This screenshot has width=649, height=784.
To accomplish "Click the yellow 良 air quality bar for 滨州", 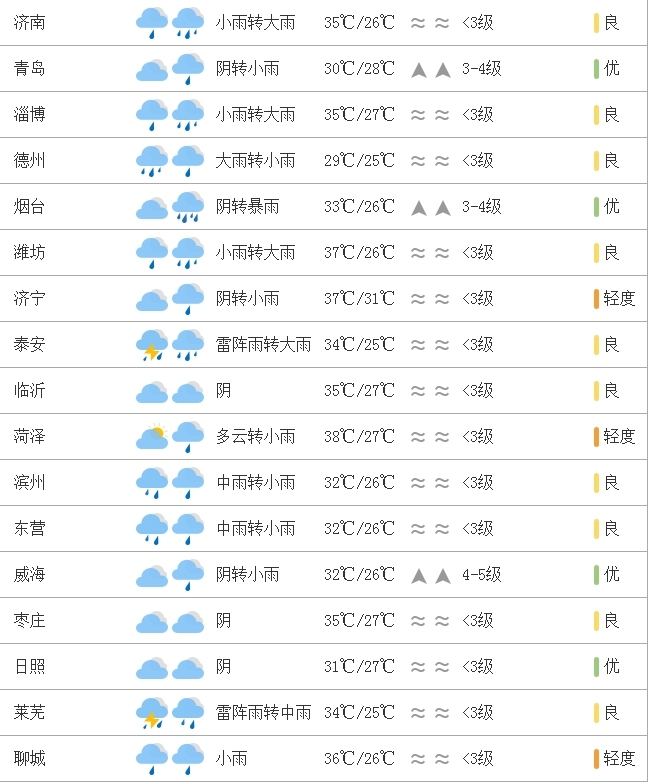I will coord(596,482).
